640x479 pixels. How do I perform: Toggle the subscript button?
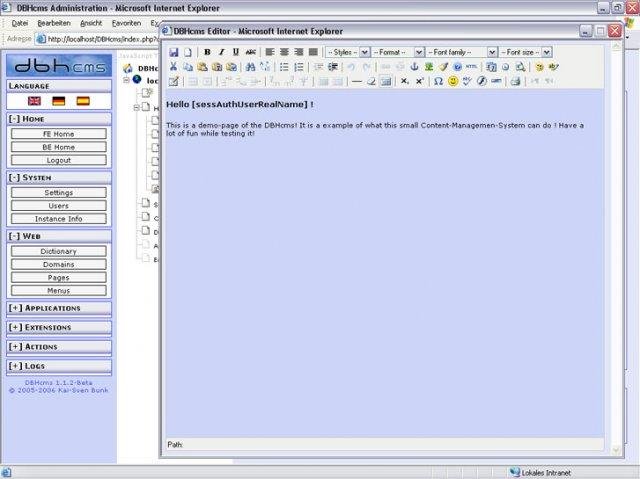404,81
